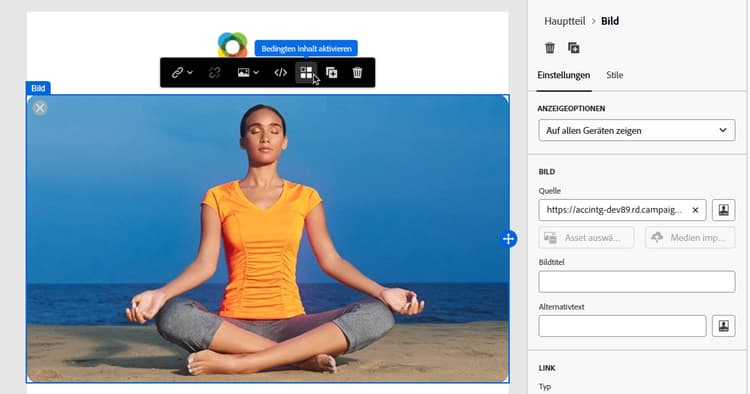
Task: Delete the image using floating toolbar trash
Action: (x=357, y=73)
